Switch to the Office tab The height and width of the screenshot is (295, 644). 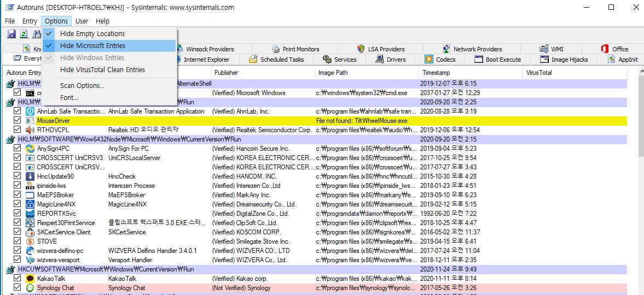click(614, 49)
